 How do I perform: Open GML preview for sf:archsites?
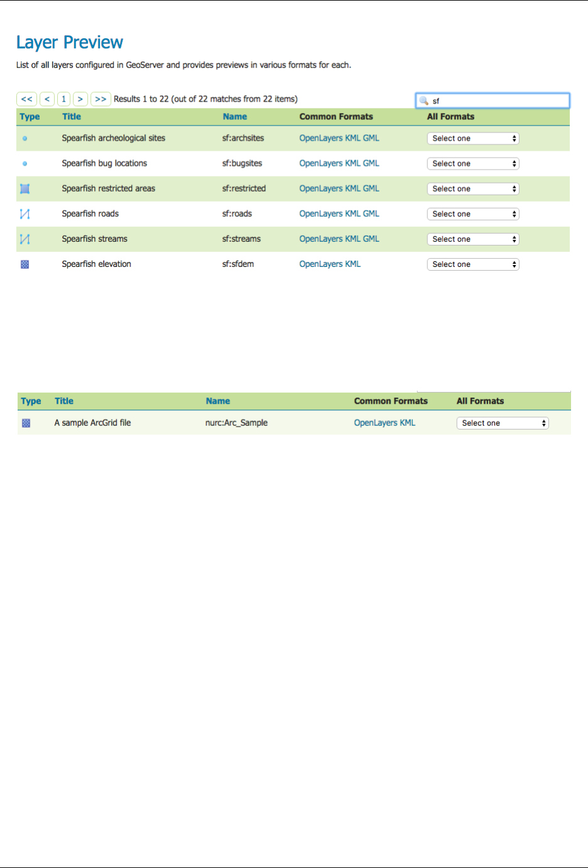(x=371, y=138)
